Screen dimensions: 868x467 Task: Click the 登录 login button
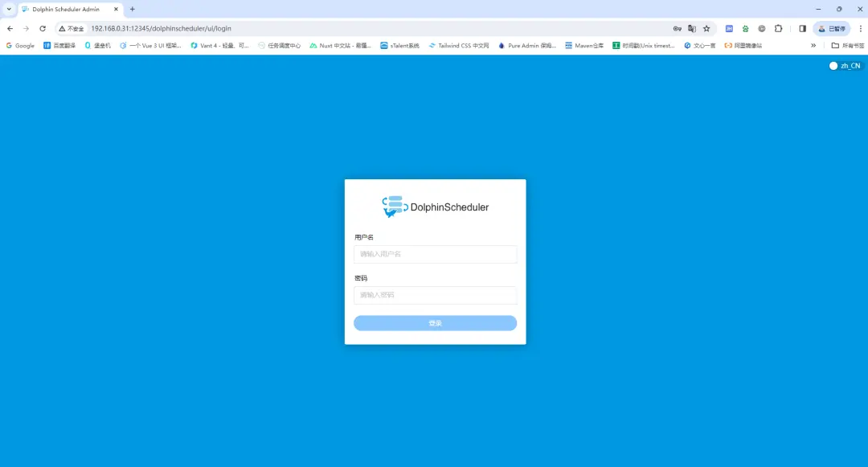(435, 323)
